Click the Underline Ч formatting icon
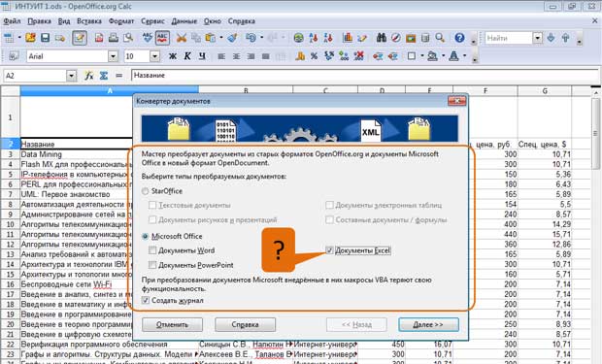This screenshot has height=364, width=602. pos(202,56)
